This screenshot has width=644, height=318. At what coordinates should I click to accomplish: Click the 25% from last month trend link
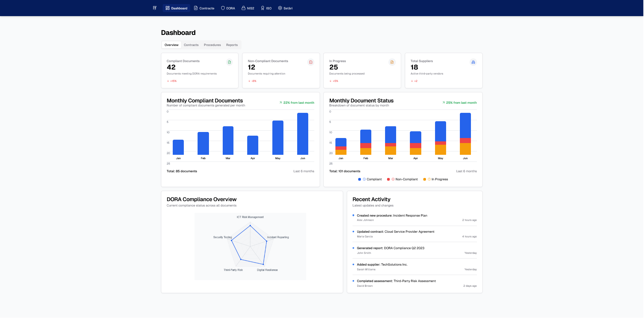click(x=459, y=103)
